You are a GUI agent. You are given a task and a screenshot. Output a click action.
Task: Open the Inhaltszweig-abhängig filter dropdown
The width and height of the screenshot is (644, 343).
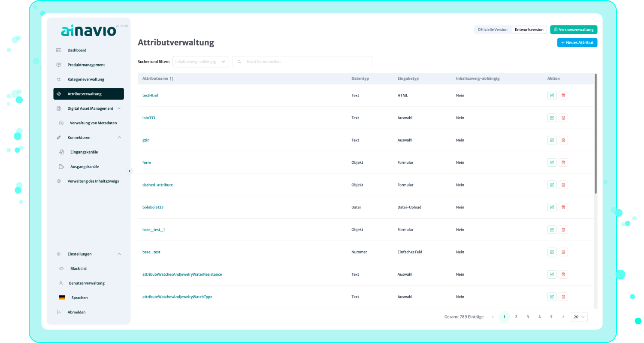(x=200, y=62)
